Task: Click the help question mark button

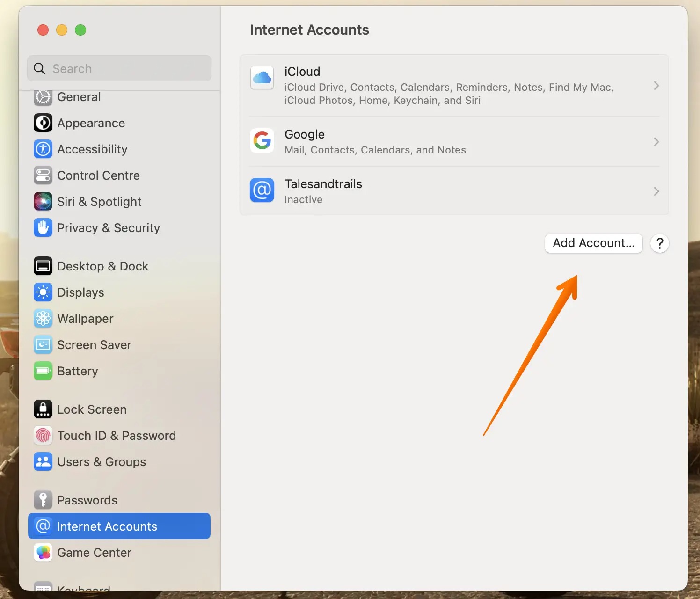Action: [660, 243]
